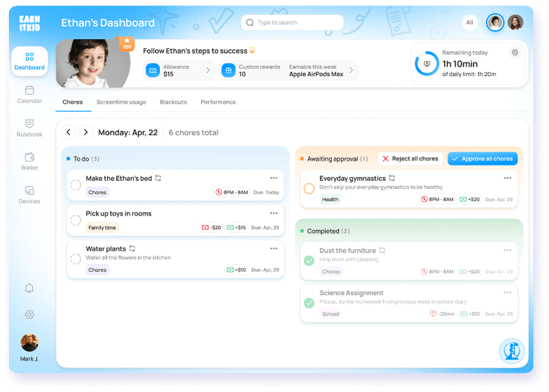The image size is (549, 392).
Task: Switch to the Performance tab
Action: click(218, 102)
